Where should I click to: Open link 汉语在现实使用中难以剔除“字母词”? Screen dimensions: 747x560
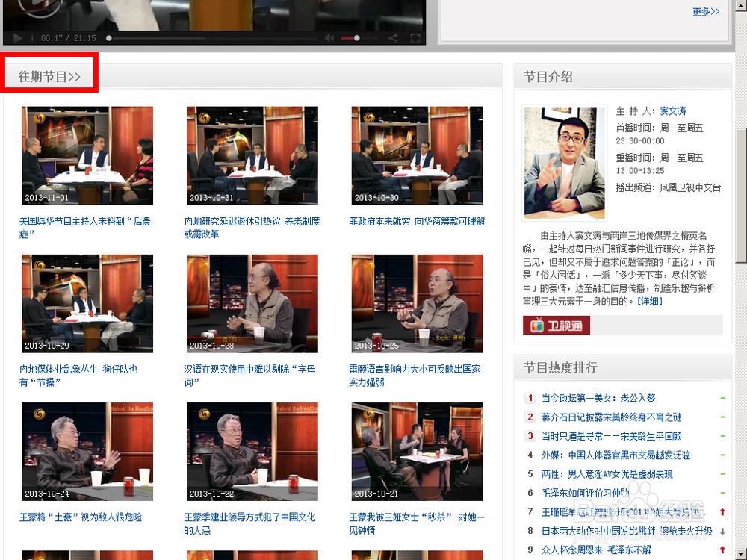pos(249,376)
